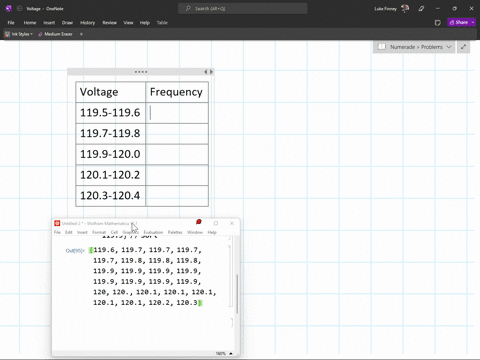Viewport: 480px width, 360px height.
Task: Click the note container width arrows
Action: 208,72
